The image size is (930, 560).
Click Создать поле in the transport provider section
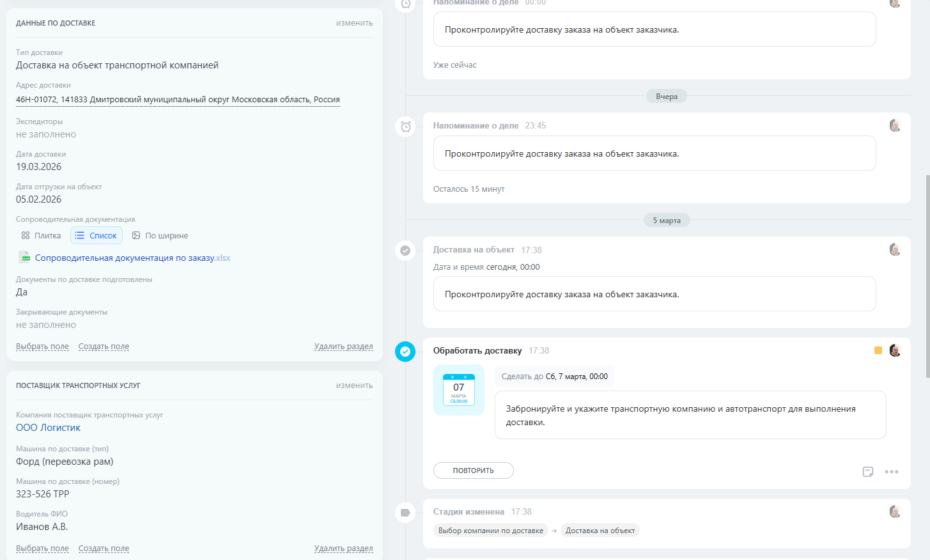click(x=104, y=548)
